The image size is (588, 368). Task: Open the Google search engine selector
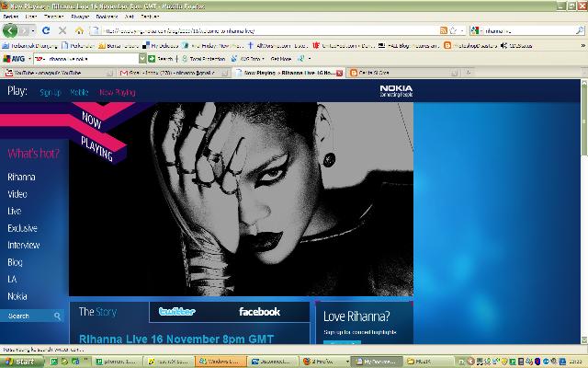point(475,30)
